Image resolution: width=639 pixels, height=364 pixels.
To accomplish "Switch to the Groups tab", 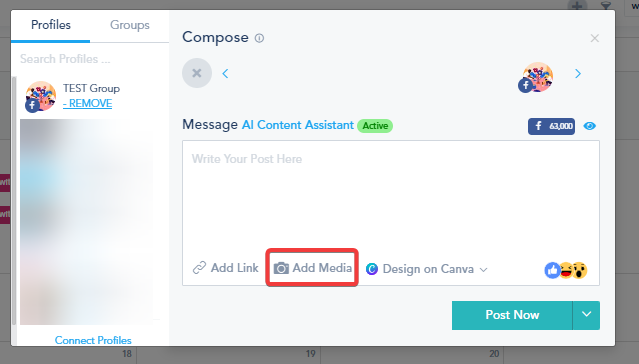I will pos(130,25).
